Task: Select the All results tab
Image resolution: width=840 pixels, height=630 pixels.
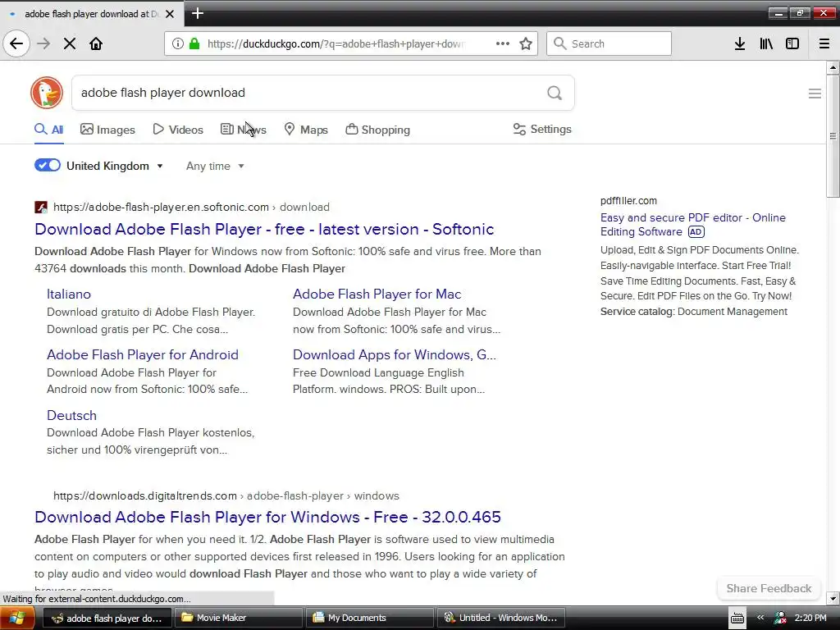Action: point(48,129)
